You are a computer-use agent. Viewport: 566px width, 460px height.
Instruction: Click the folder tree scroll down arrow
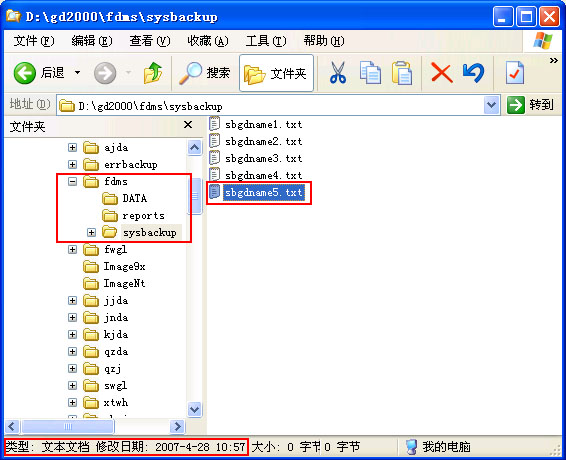coord(195,409)
